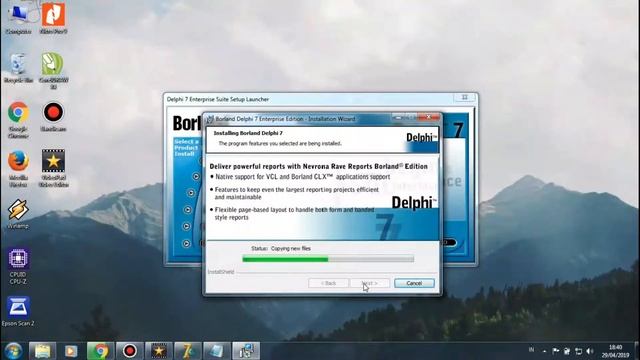Click the greyed-out Next button

(370, 283)
